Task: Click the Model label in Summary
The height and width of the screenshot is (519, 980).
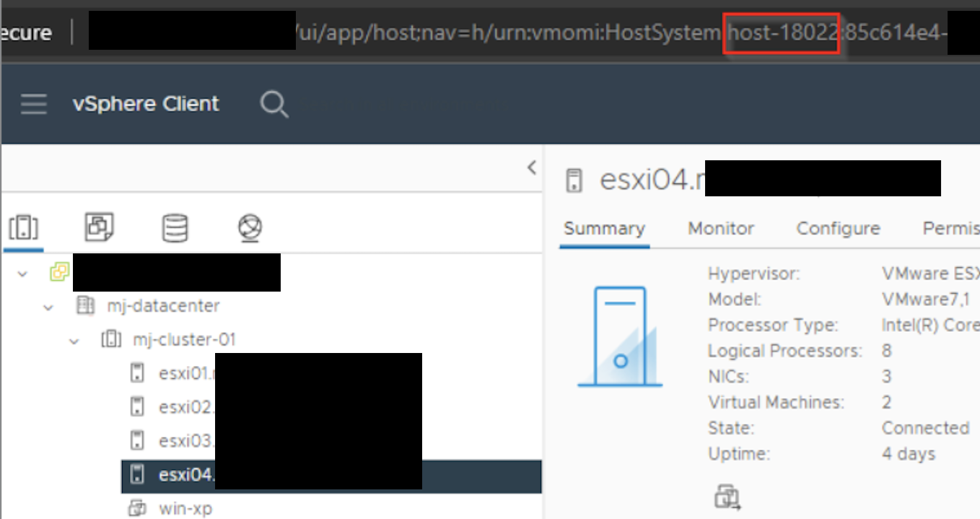Action: [734, 300]
